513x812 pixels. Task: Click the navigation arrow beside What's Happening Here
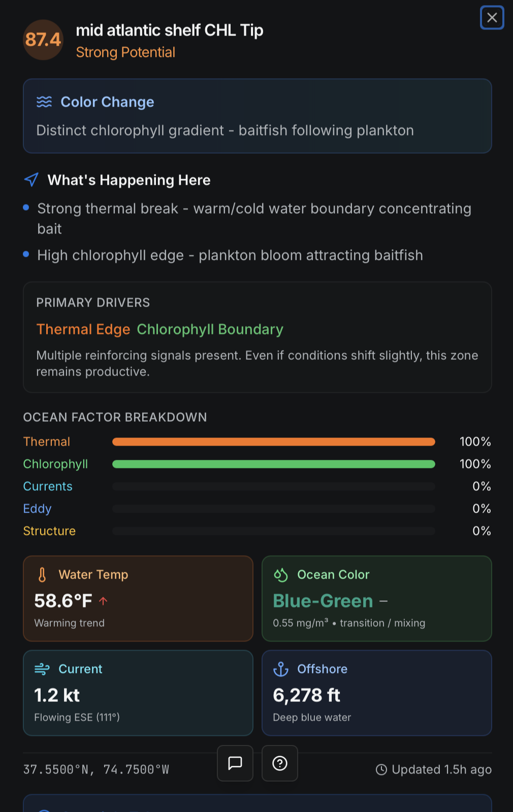click(31, 180)
